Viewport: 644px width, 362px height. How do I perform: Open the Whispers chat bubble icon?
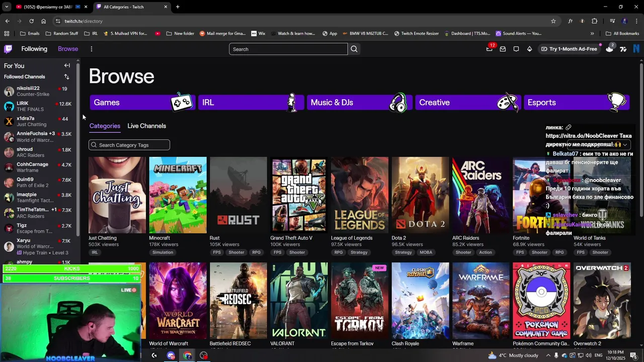tap(516, 49)
